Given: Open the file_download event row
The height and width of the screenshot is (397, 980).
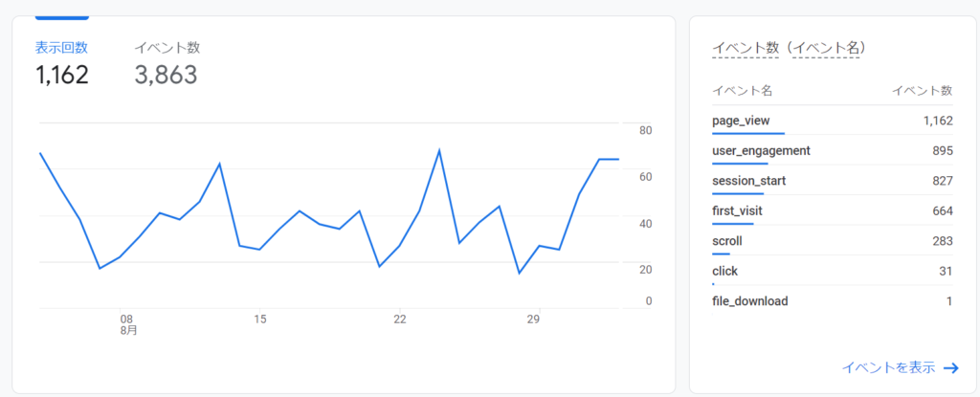Looking at the screenshot, I should coord(750,301).
